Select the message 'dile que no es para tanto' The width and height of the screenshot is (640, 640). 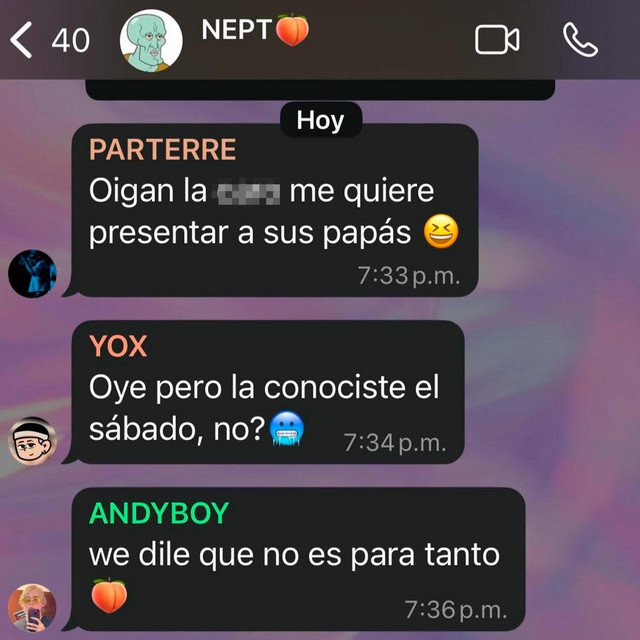click(x=298, y=559)
